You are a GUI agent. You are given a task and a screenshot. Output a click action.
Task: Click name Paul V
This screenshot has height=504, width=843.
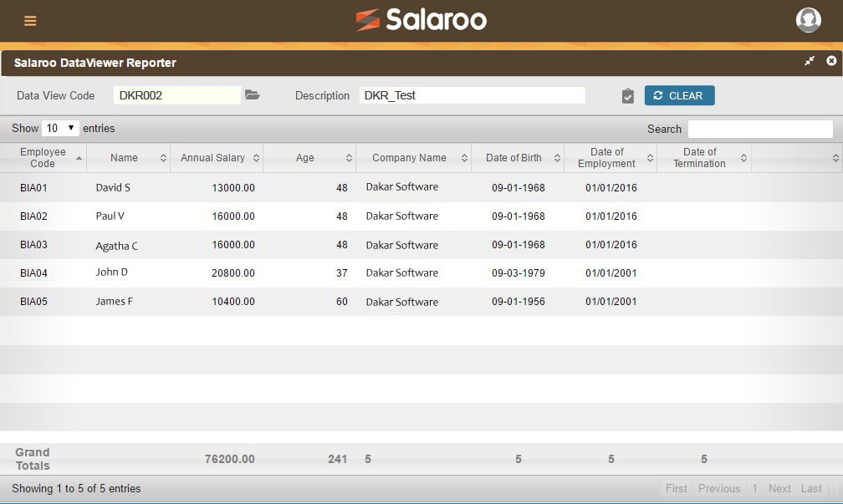(x=110, y=216)
